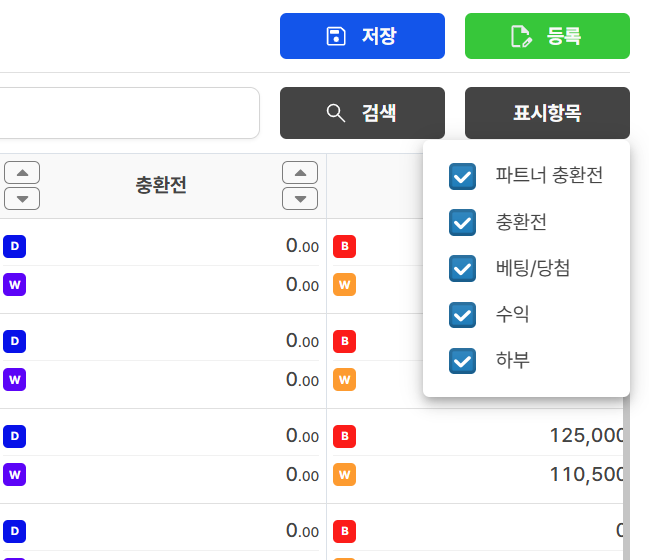Click the magnifier icon in the 검색 button

(x=336, y=113)
